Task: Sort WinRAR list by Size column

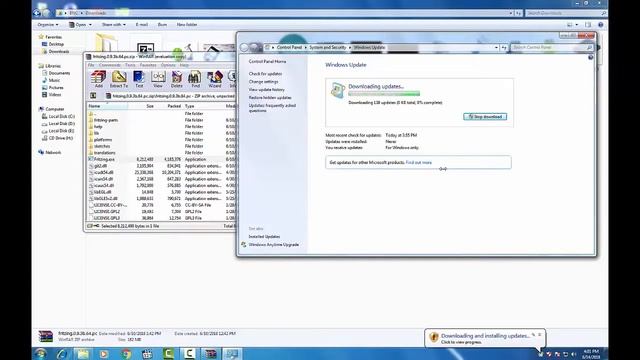Action: tap(142, 106)
